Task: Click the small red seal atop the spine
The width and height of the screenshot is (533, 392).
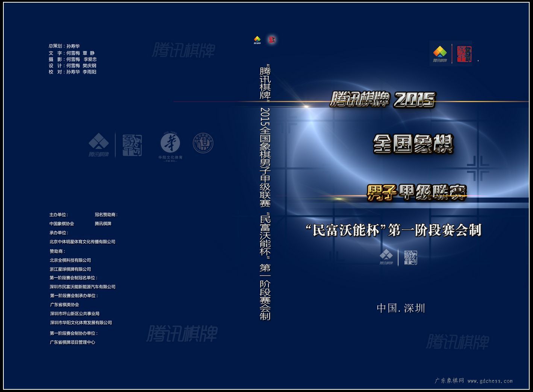Action: 272,39
